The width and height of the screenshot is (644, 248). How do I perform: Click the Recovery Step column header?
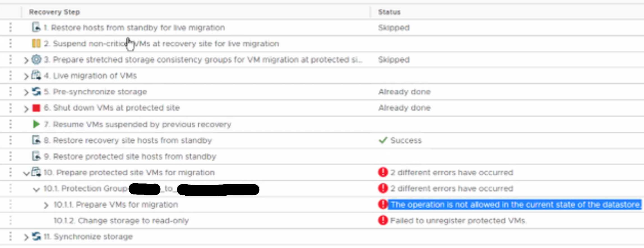pos(54,12)
